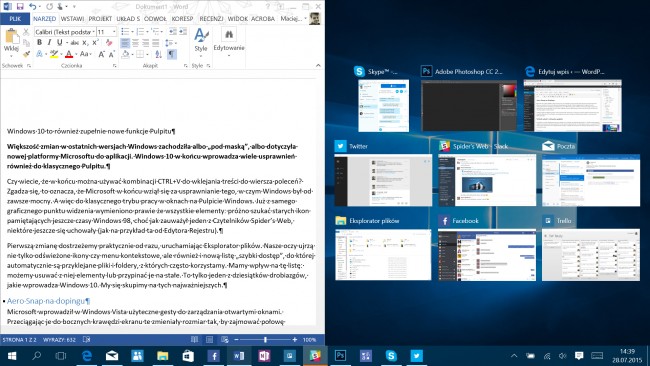The width and height of the screenshot is (650, 366).
Task: Toggle superscript formatting
Action: click(95, 42)
